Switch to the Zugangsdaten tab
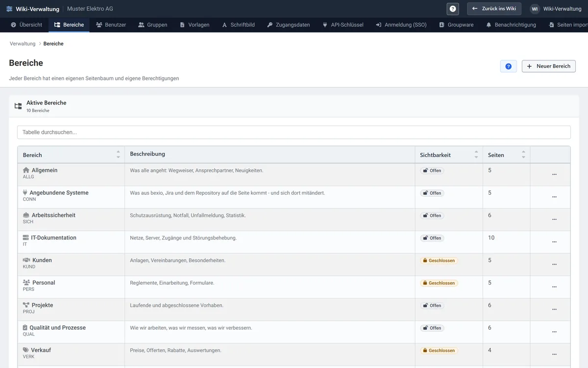 pos(288,25)
